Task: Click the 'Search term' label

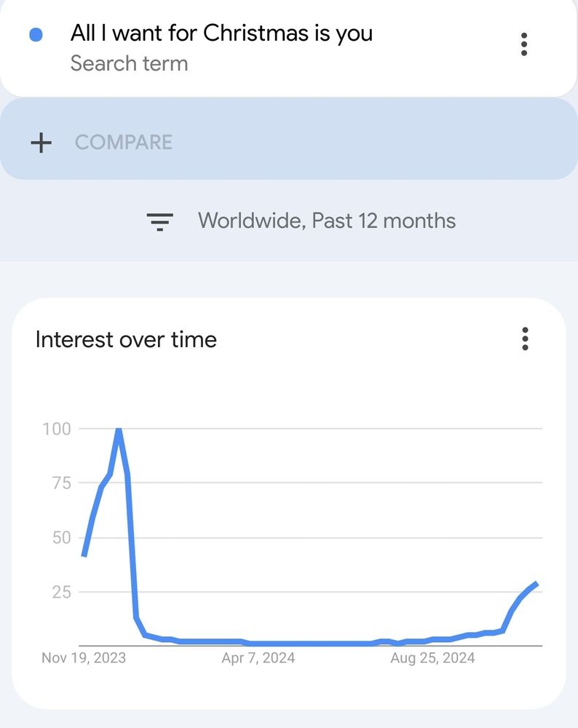Action: pyautogui.click(x=130, y=63)
